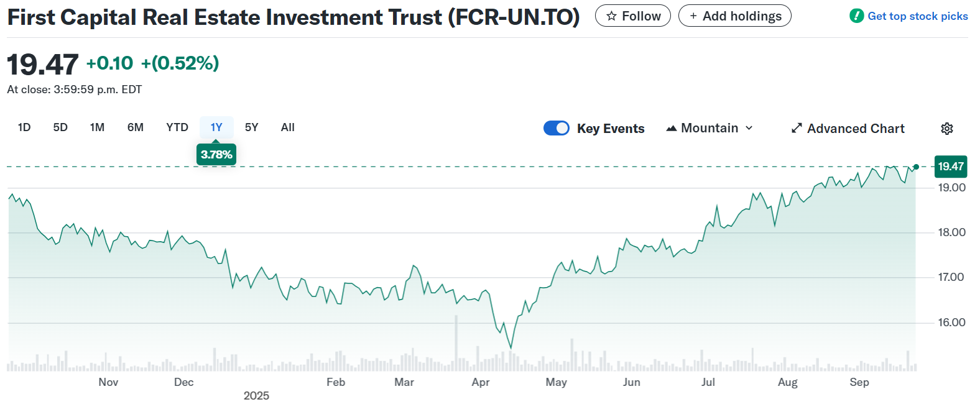Click the Add holdings button

click(x=735, y=16)
